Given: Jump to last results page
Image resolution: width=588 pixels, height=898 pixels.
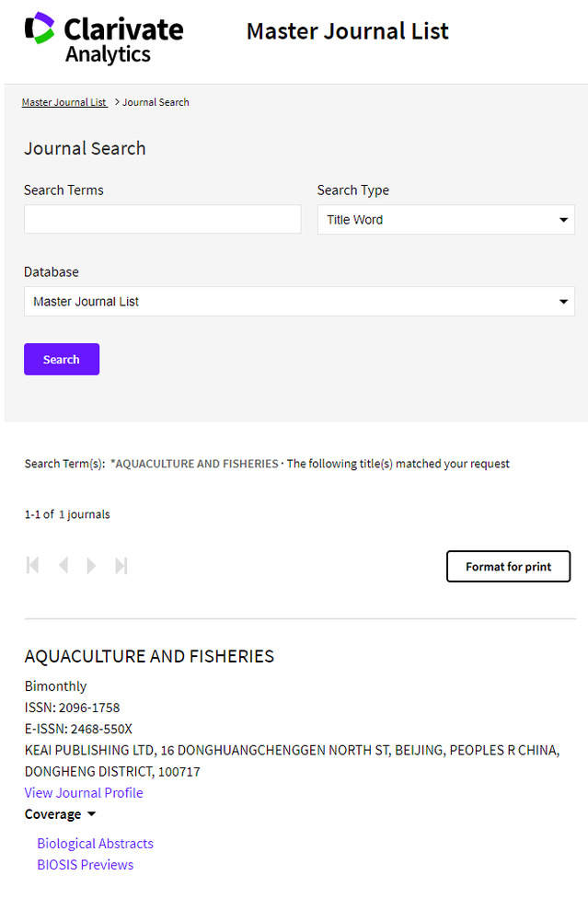Looking at the screenshot, I should (121, 566).
